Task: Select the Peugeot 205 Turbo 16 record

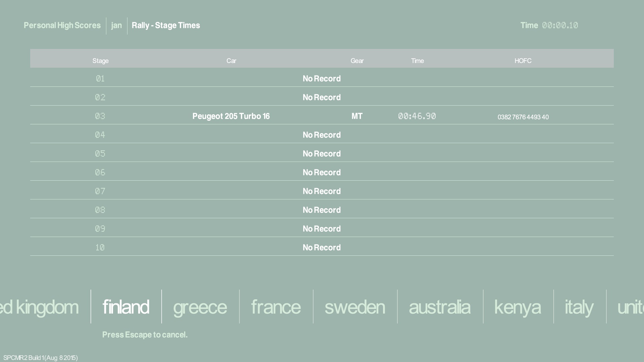Action: click(231, 116)
